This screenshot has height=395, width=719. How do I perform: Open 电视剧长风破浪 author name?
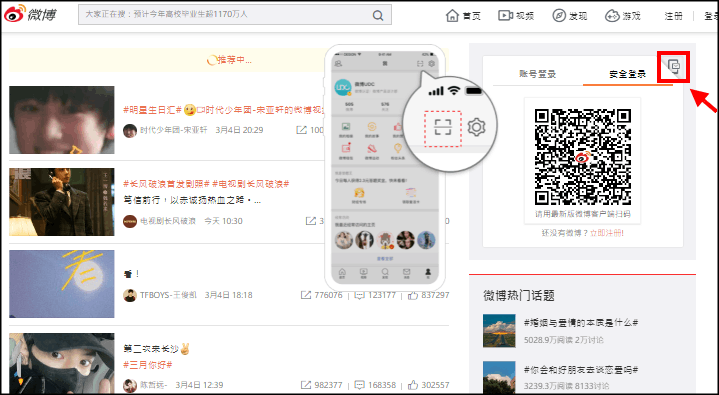point(168,221)
